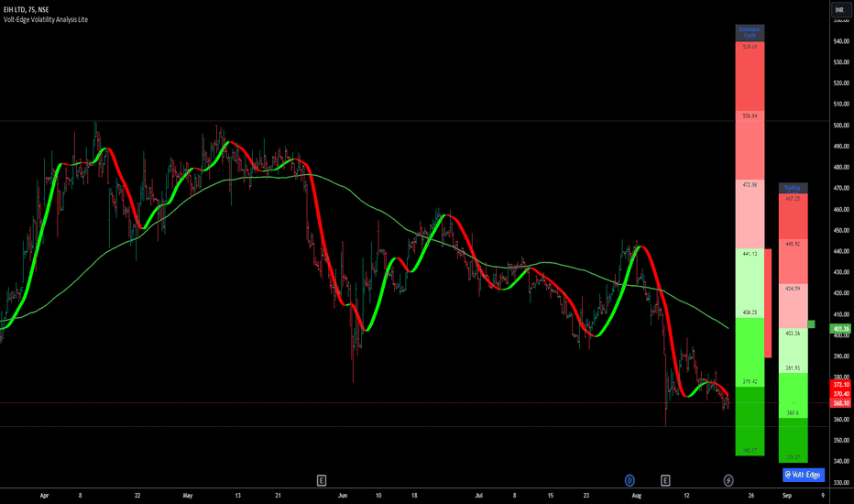Select the 506.84 level in Dominant Cycle
This screenshot has height=504, width=854.
[x=750, y=116]
